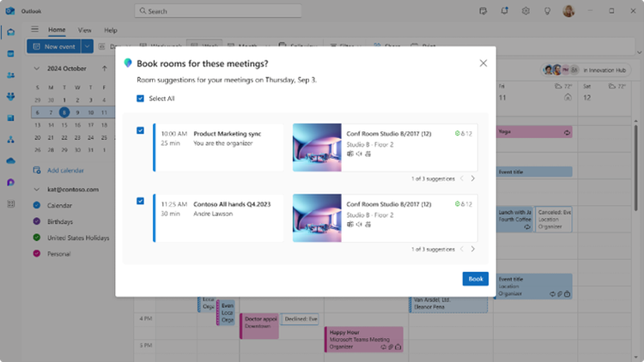This screenshot has height=362, width=644.
Task: Open the People icon in the sidebar
Action: [11, 75]
